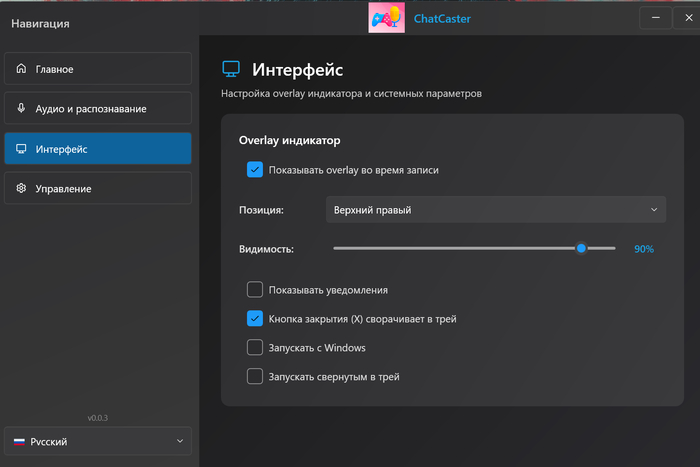Check Запускать свернутым в трей
The width and height of the screenshot is (700, 467).
(x=255, y=377)
